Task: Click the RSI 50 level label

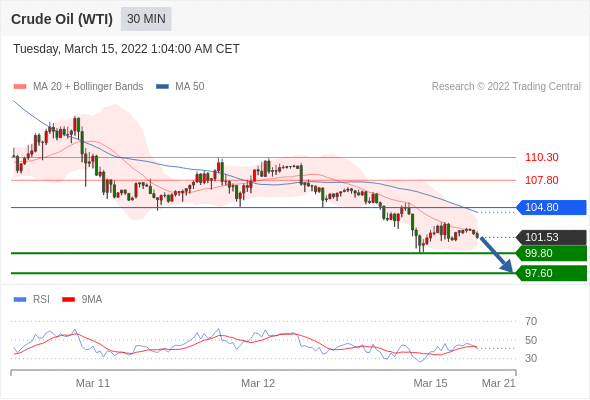Action: point(531,340)
